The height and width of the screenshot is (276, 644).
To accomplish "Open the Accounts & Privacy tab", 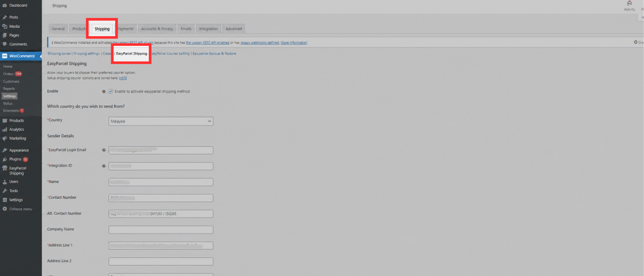I will (x=157, y=29).
